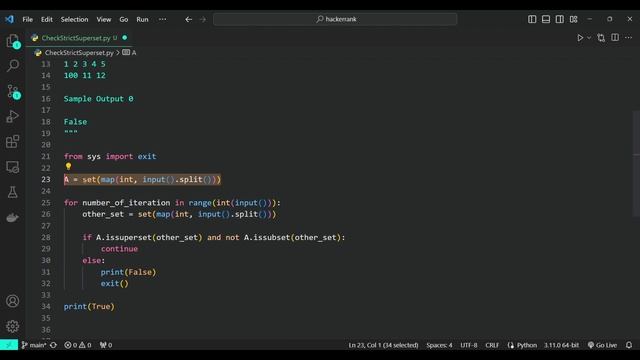This screenshot has width=640, height=360.
Task: Open the remote window indicator in status bar
Action: click(x=9, y=345)
